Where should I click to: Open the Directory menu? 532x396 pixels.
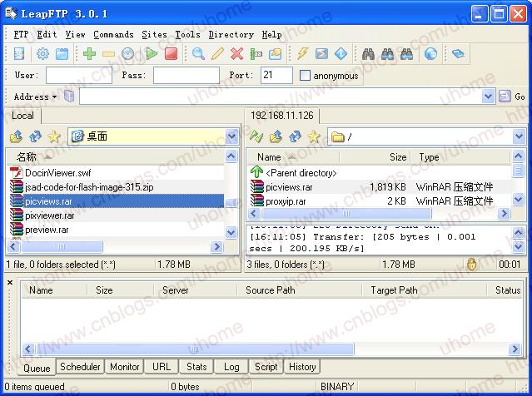coord(231,35)
